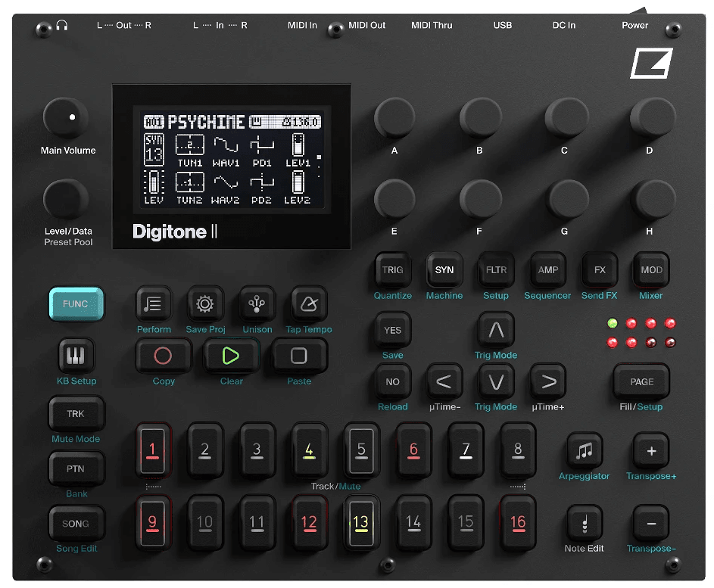Toggle track/trig key 9
Viewport: 714px width, 588px height.
[x=152, y=522]
